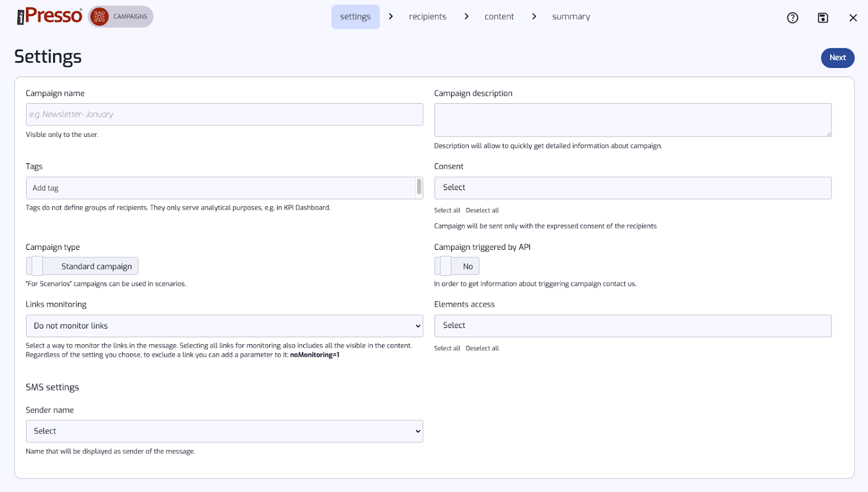Open the Sender name dropdown
This screenshot has width=868, height=492.
pos(224,431)
